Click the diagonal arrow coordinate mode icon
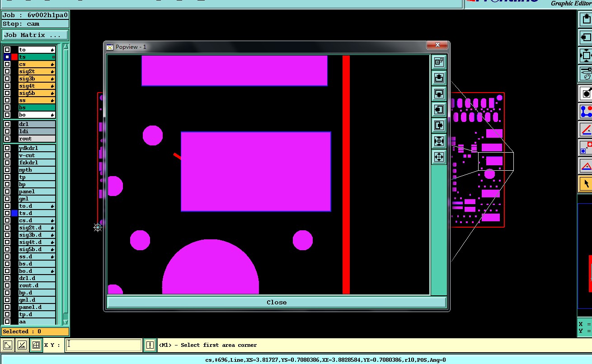The height and width of the screenshot is (364, 592). click(x=8, y=345)
